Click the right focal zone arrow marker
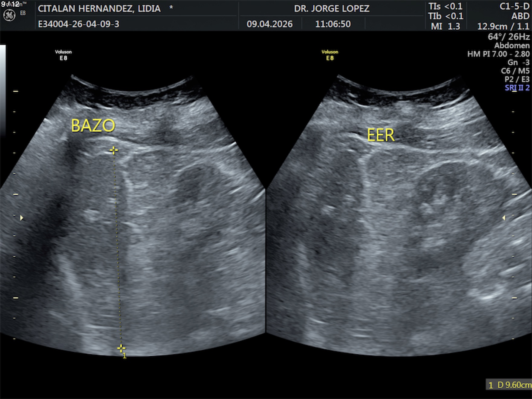 (504, 218)
